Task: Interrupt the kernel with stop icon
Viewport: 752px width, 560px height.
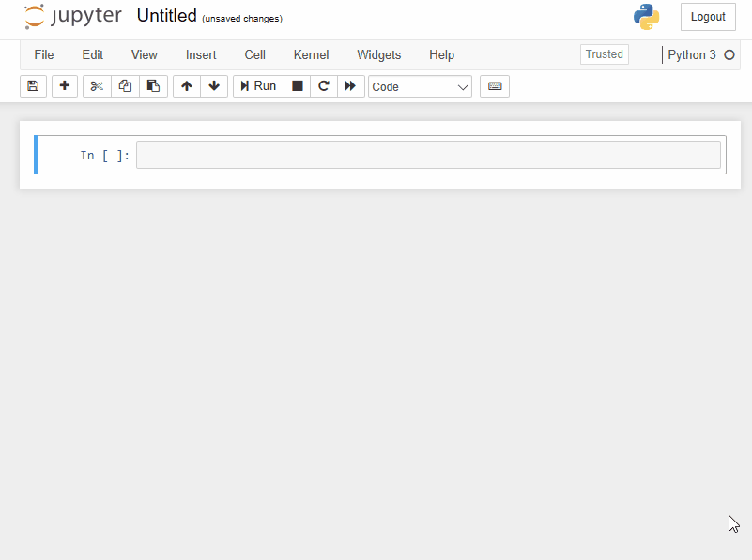Action: 298,86
